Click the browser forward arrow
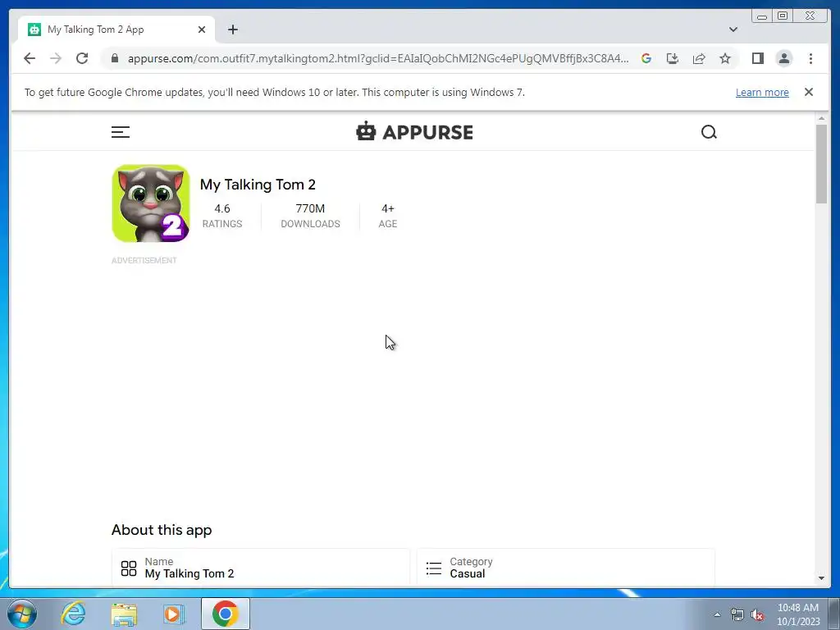840x630 pixels. (x=56, y=58)
